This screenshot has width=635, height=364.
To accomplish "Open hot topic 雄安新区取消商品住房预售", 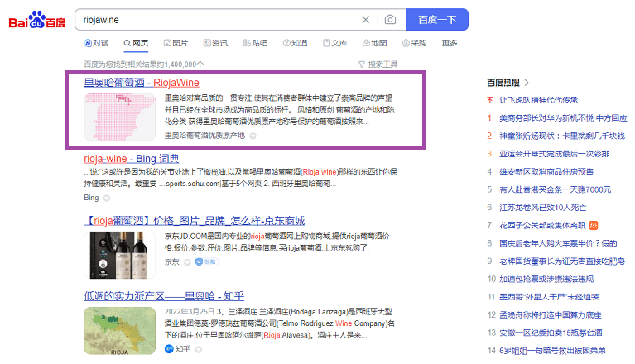I will [x=546, y=172].
